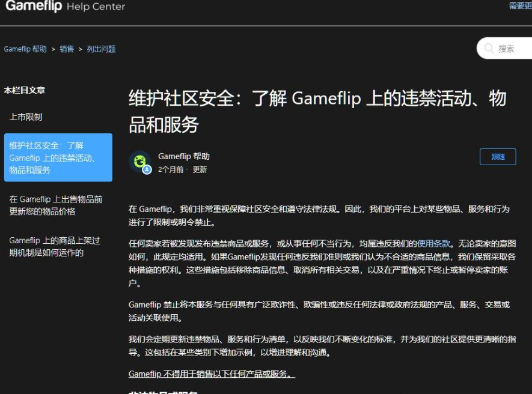Open the 列出问题 breadcrumb link
532x394 pixels.
pos(101,49)
